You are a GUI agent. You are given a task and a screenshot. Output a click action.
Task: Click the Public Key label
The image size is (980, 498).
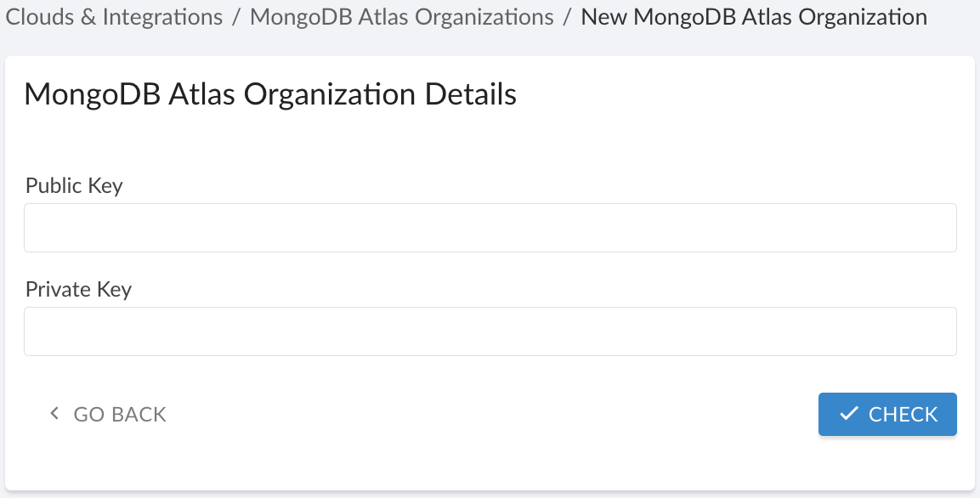click(x=73, y=185)
